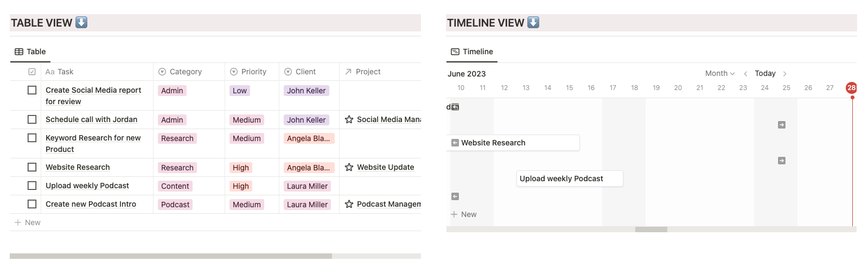
Task: Click the High priority tag for Website Research
Action: (241, 168)
